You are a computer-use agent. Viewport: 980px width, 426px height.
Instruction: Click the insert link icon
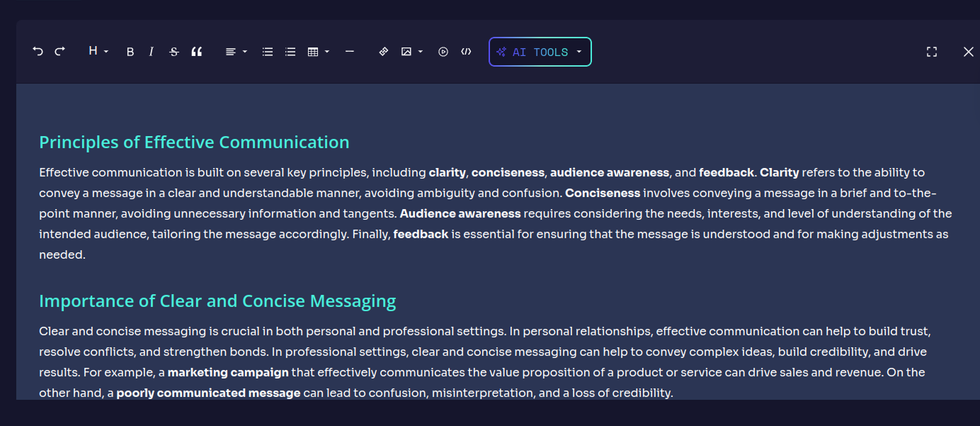[384, 52]
